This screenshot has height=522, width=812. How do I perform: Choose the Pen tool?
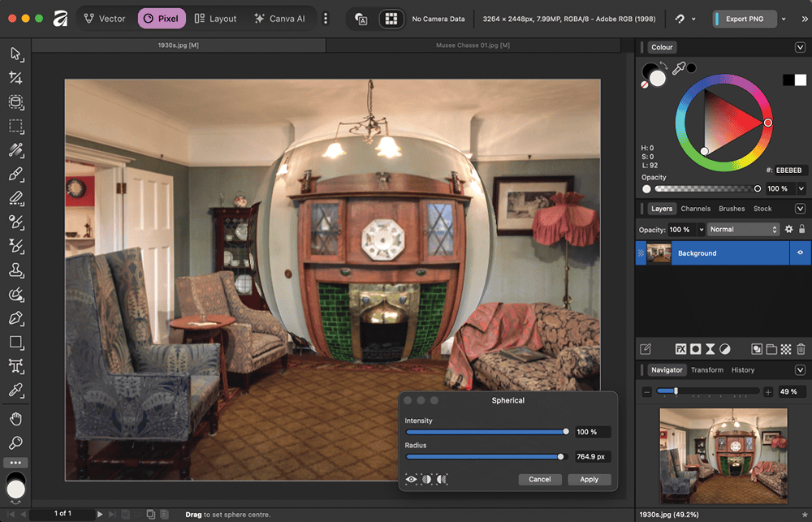coord(15,317)
